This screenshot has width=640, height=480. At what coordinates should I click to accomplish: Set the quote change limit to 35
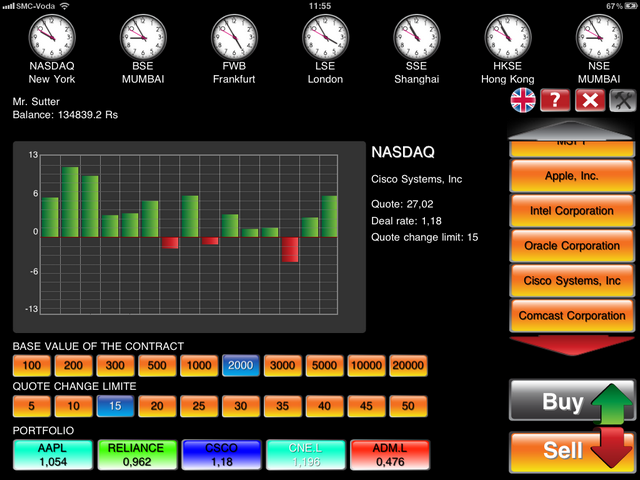click(x=282, y=406)
